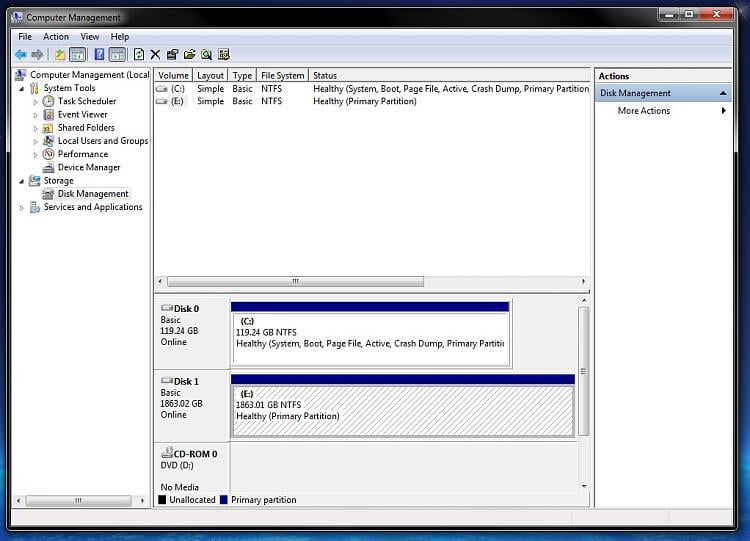Click the Task Scheduler clock icon

tap(48, 101)
